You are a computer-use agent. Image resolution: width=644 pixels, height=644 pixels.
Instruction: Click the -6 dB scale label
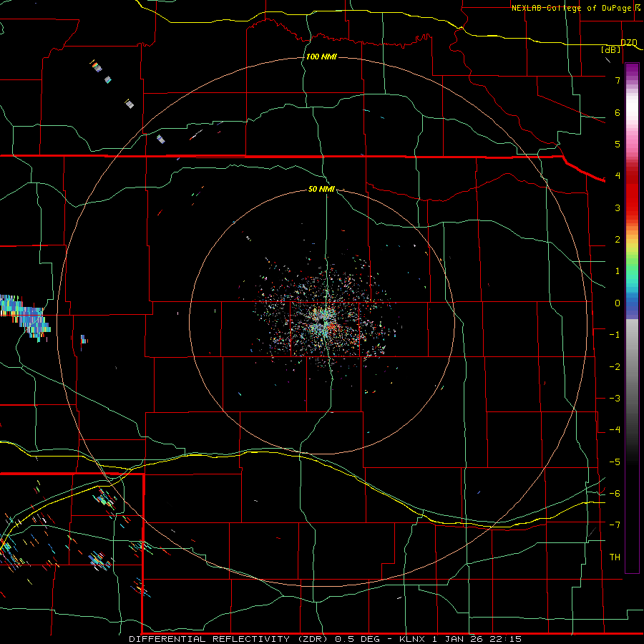click(615, 494)
